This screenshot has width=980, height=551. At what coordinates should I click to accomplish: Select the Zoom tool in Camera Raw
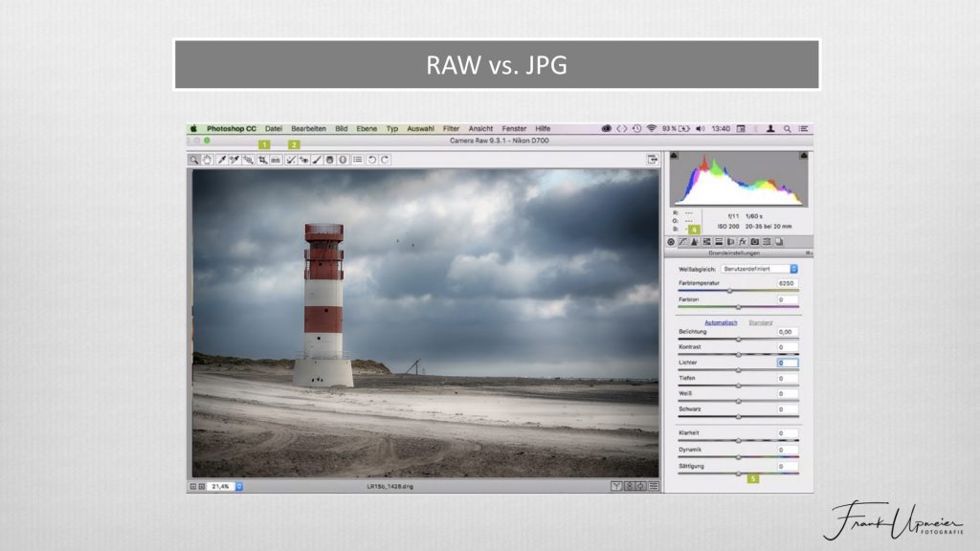click(193, 160)
